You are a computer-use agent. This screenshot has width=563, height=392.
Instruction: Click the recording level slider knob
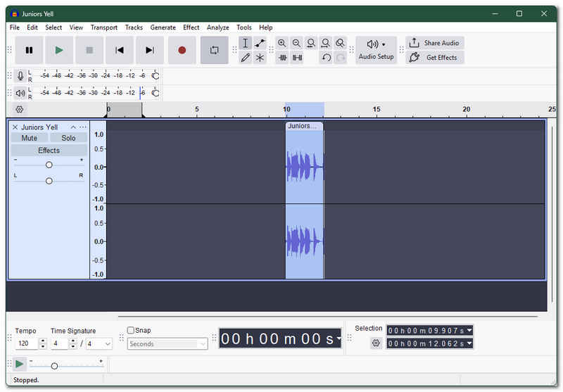pyautogui.click(x=156, y=76)
